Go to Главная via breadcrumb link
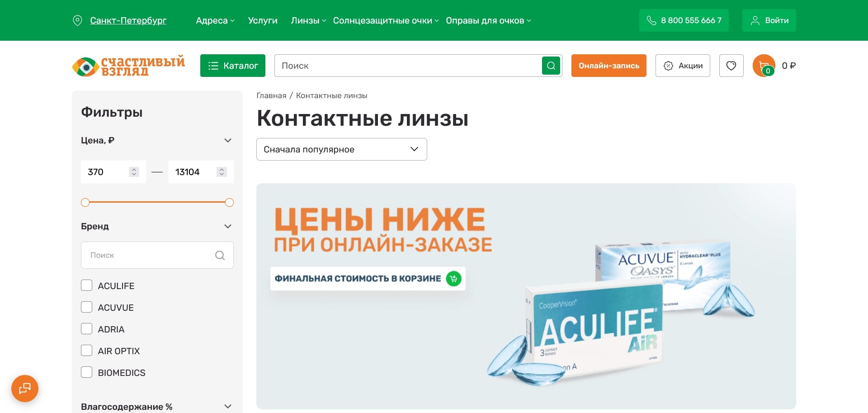This screenshot has width=868, height=413. (x=271, y=95)
